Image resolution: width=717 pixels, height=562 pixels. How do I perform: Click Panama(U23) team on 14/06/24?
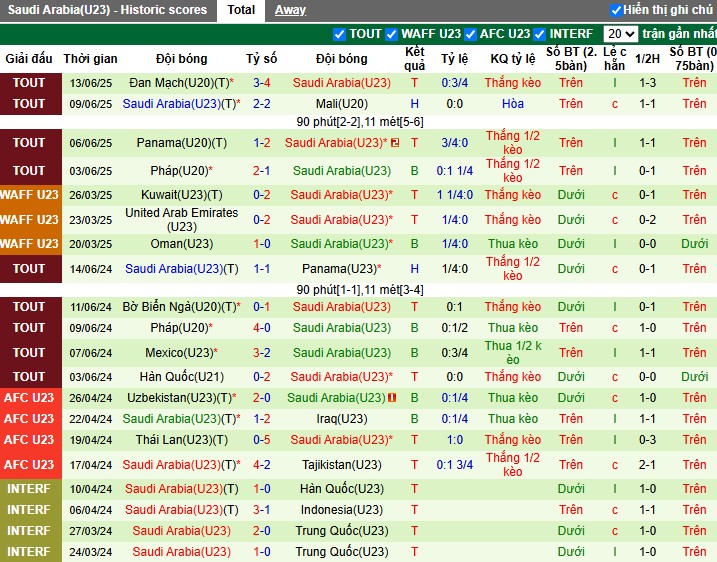tap(340, 269)
